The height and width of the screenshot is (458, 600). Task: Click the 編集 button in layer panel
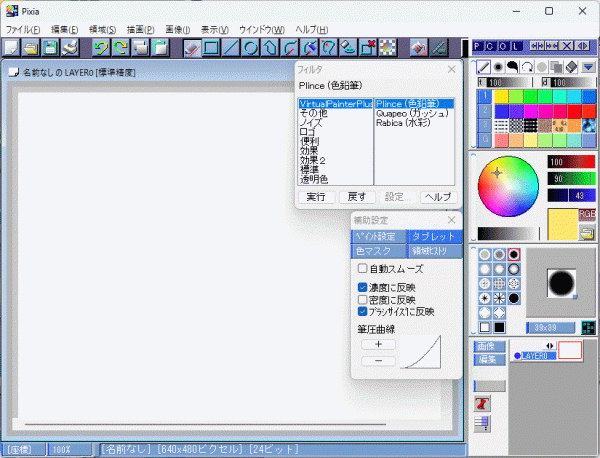point(489,360)
